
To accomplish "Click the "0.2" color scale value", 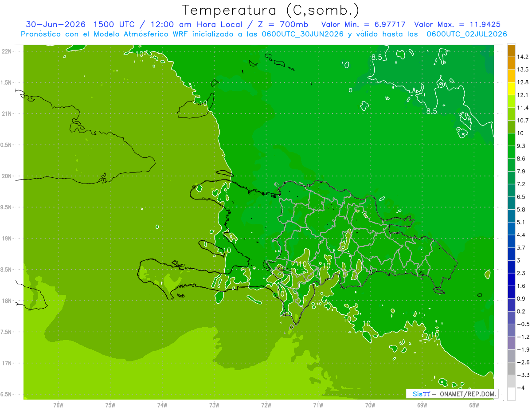I will pos(521,311).
